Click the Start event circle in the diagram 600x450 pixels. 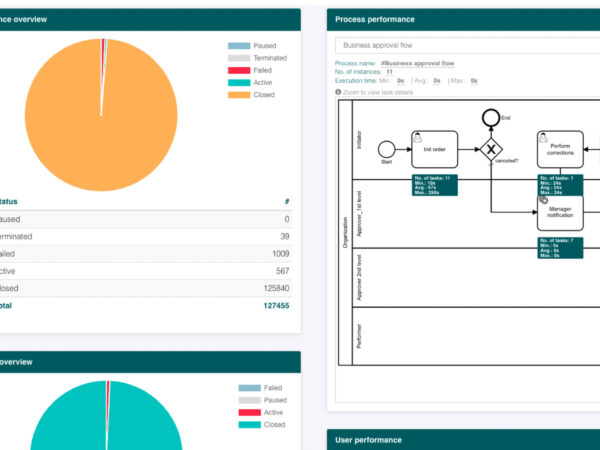click(386, 149)
